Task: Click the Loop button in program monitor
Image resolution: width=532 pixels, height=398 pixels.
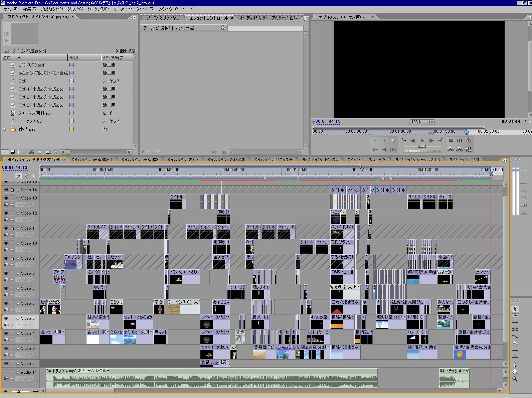Action: pos(451,141)
